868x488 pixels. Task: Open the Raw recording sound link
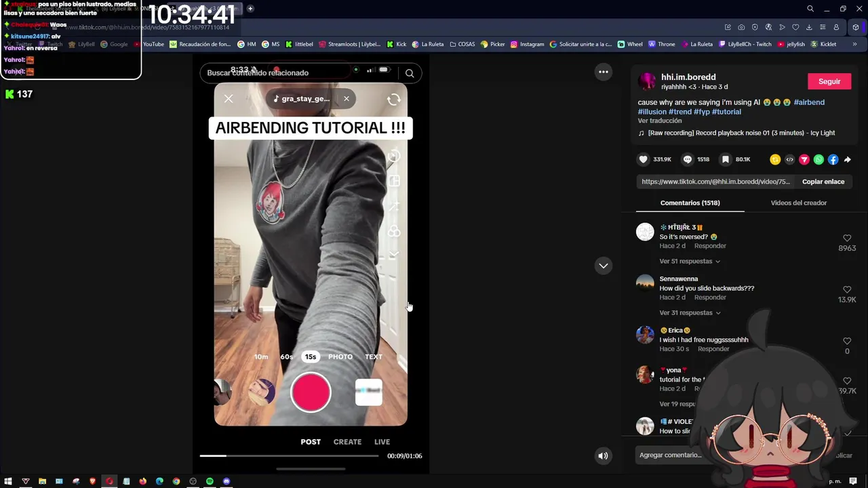click(x=736, y=133)
